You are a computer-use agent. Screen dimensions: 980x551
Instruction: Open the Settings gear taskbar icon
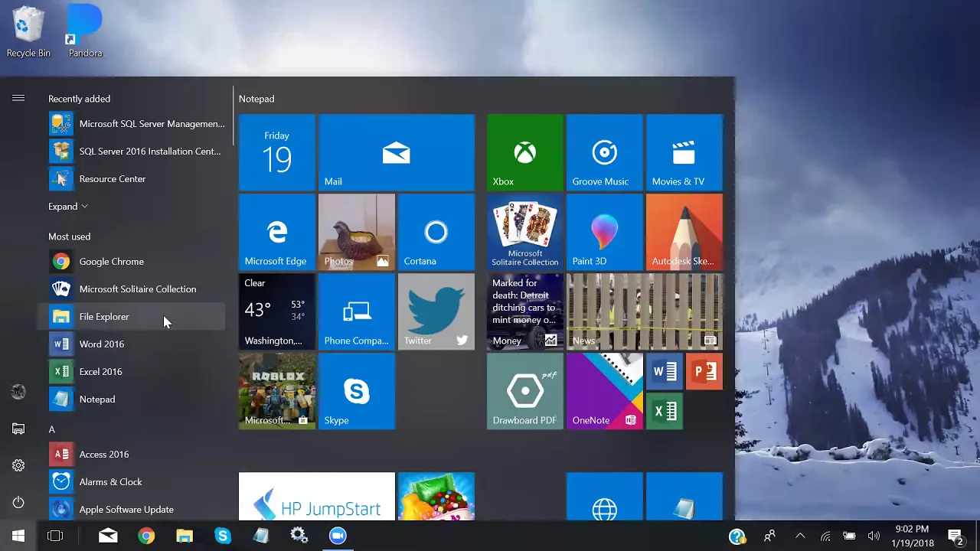(x=299, y=536)
